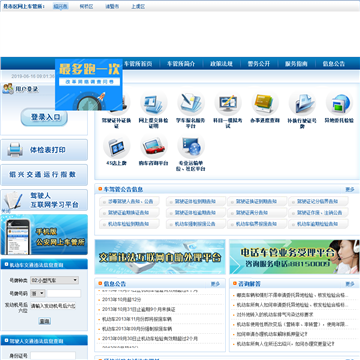The image size is (360, 360).
Task: Open the 驾驶证作废、注销公告 button
Action: tap(318, 212)
